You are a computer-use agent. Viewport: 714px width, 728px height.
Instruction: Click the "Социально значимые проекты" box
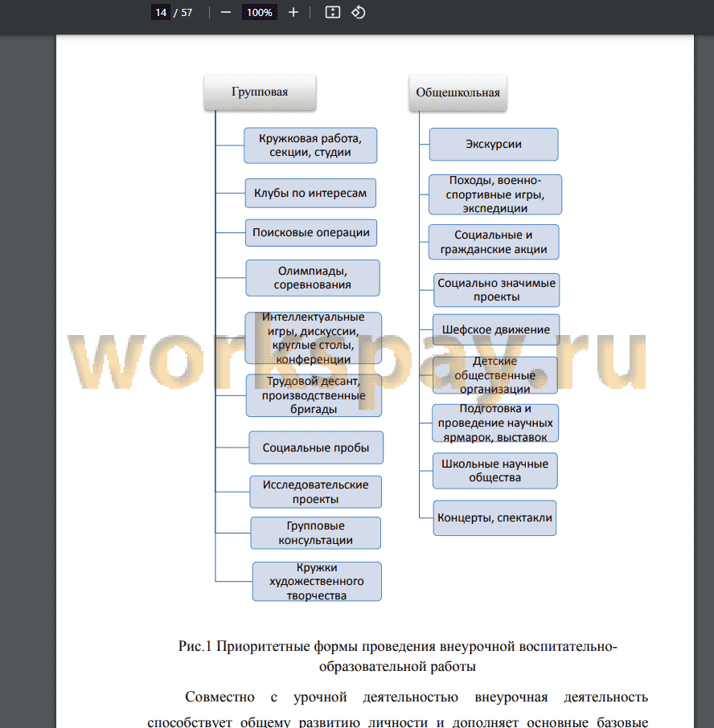pos(496,290)
